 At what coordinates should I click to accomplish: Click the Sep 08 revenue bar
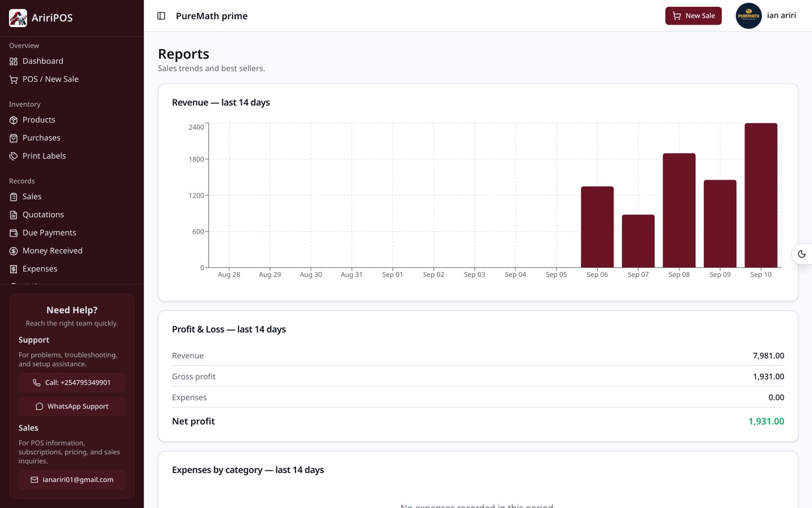tap(679, 210)
